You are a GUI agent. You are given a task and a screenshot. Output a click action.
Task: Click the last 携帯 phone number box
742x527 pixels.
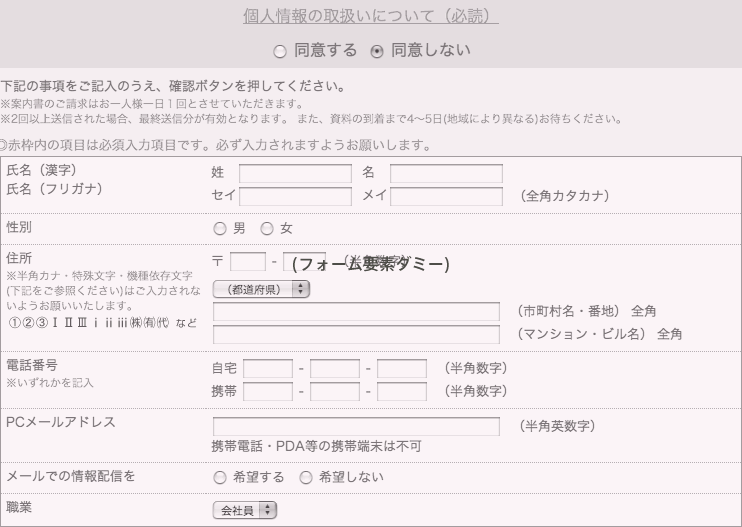(x=402, y=391)
